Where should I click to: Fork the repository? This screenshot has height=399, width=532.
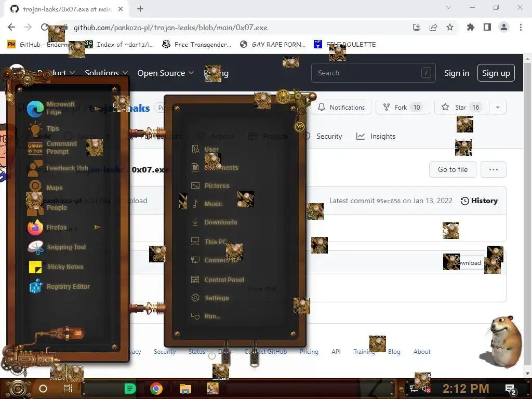point(403,107)
